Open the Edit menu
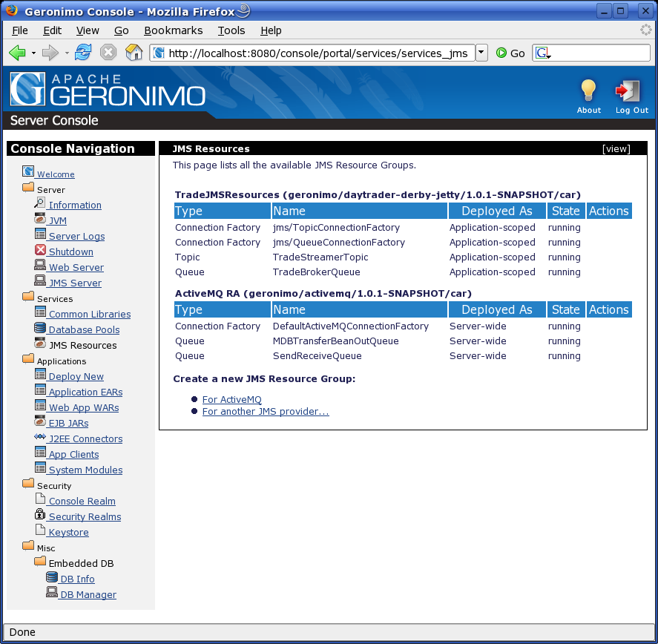658x644 pixels. click(52, 30)
